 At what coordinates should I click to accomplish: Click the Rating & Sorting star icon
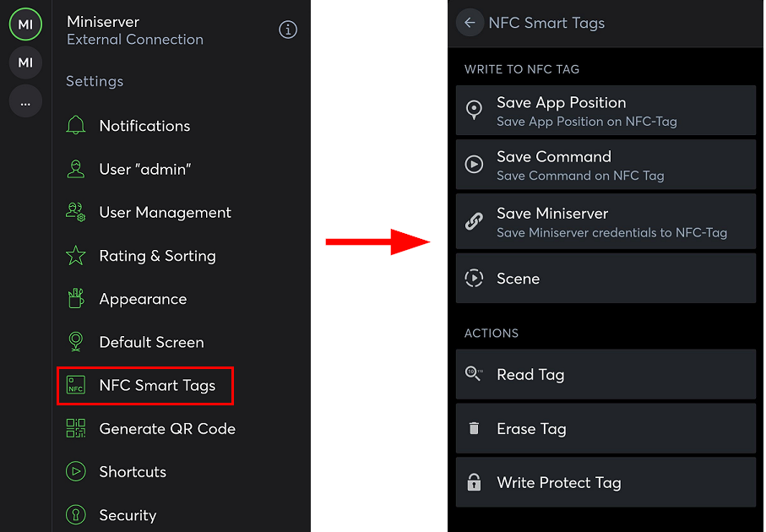(76, 256)
